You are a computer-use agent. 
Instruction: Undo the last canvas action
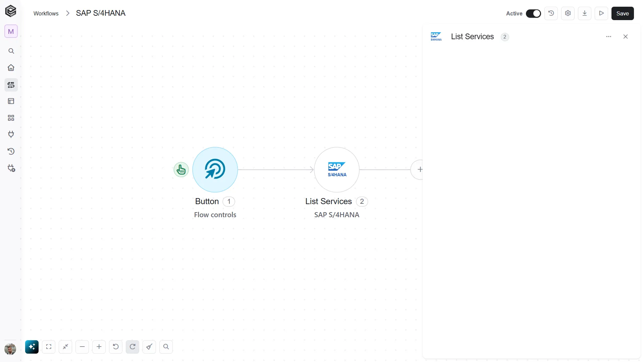pyautogui.click(x=116, y=347)
